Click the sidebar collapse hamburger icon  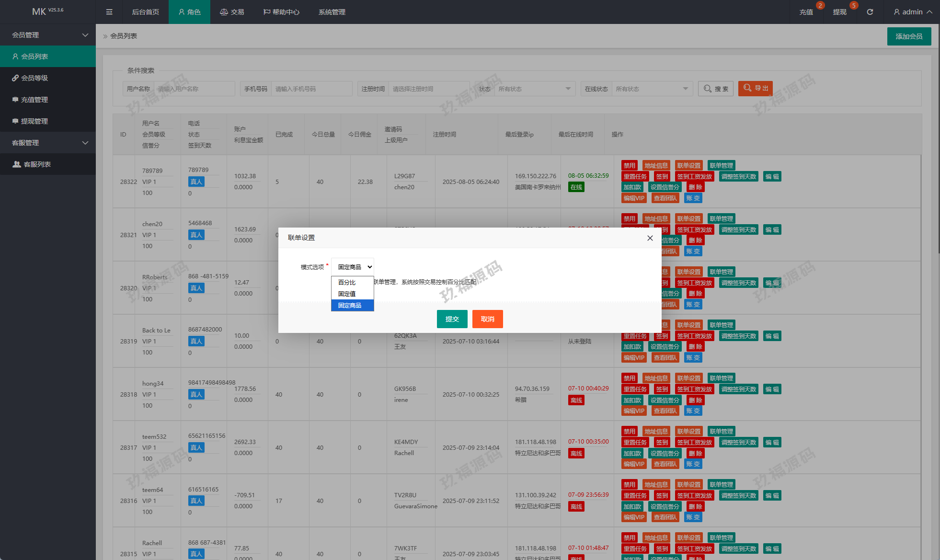click(x=109, y=12)
